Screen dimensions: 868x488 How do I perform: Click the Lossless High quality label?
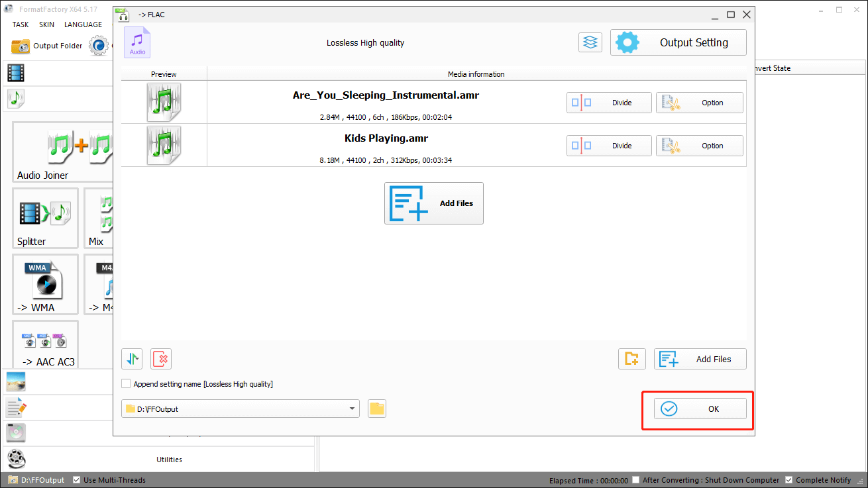365,42
